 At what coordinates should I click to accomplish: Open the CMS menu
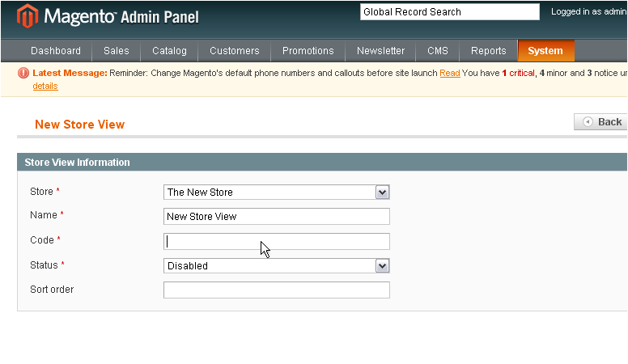coord(438,51)
